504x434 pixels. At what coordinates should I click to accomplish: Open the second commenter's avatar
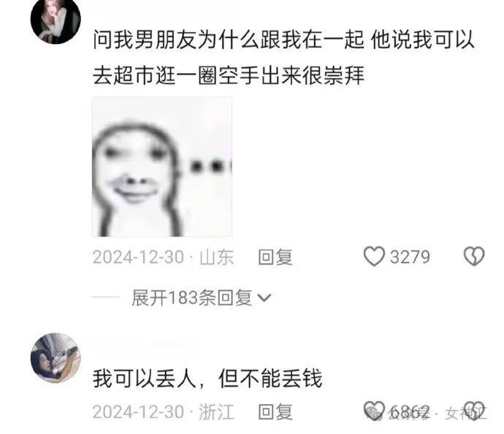click(56, 358)
